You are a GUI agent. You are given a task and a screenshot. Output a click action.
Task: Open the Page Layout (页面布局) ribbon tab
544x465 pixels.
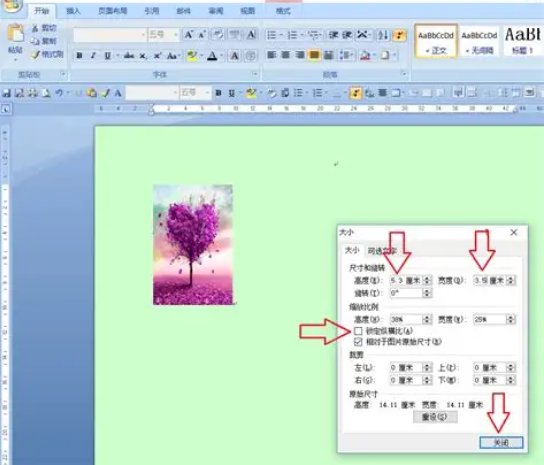coord(113,11)
